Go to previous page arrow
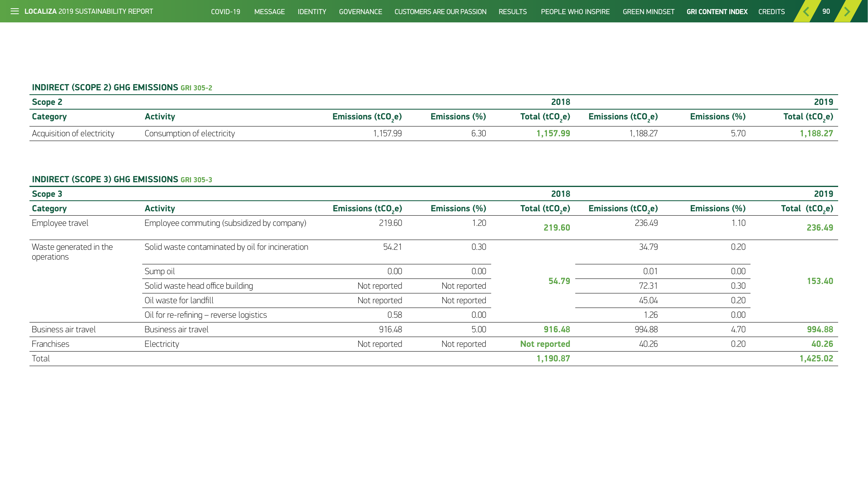The image size is (868, 491). (x=806, y=11)
